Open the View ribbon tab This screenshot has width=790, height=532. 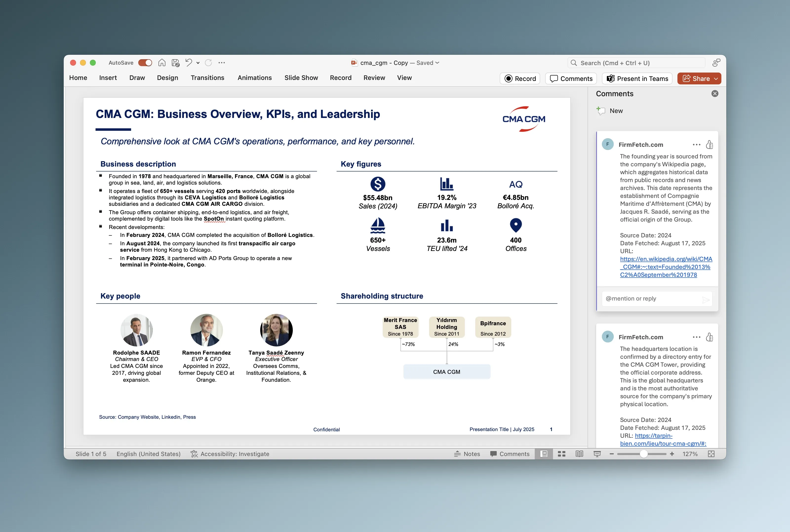click(404, 78)
